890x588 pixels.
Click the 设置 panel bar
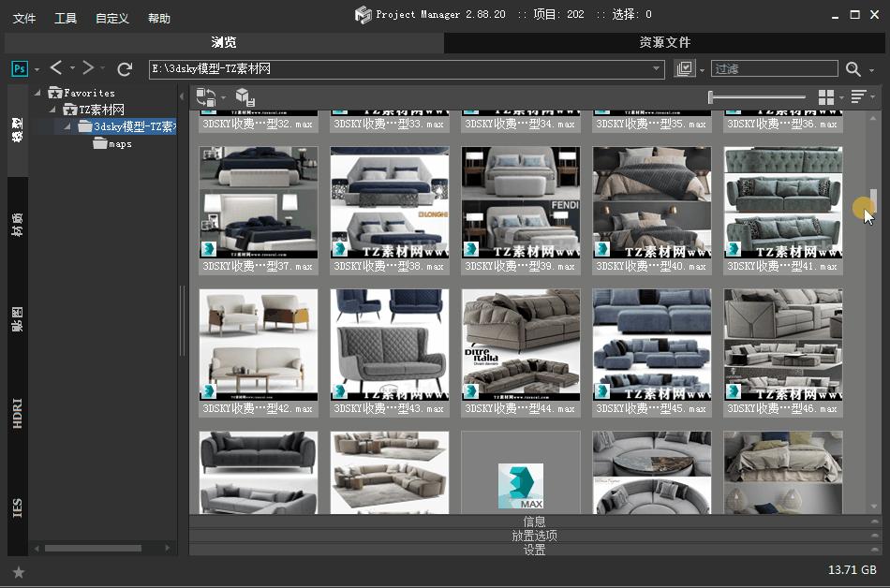point(533,551)
